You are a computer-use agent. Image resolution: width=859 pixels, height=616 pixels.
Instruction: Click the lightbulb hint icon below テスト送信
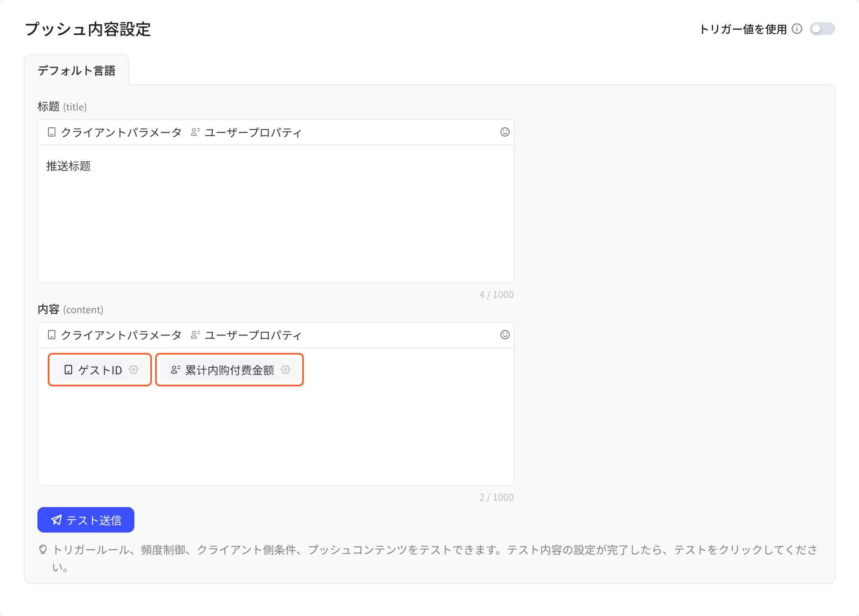(x=43, y=549)
